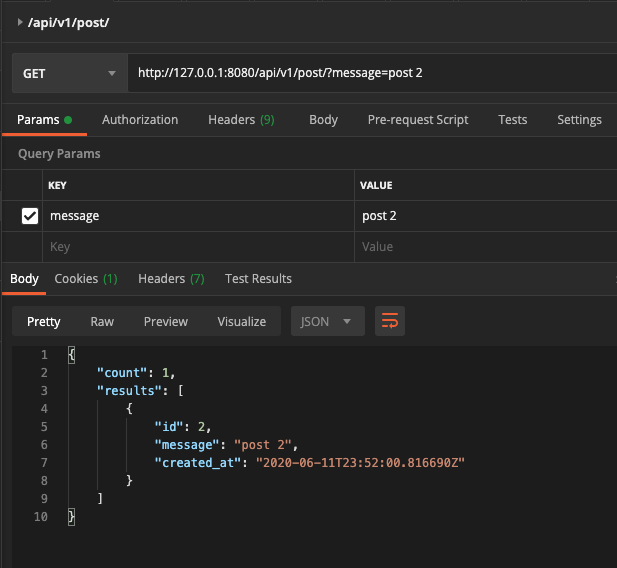Select the Visualize response view
This screenshot has height=568, width=617.
242,322
